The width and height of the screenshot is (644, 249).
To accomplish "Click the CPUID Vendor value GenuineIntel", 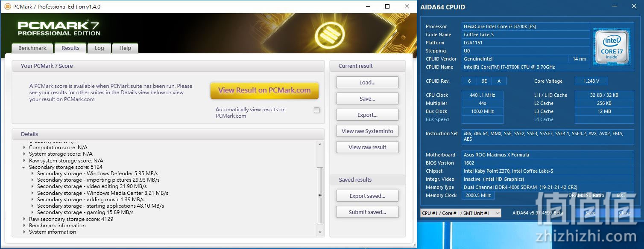I will (x=515, y=59).
